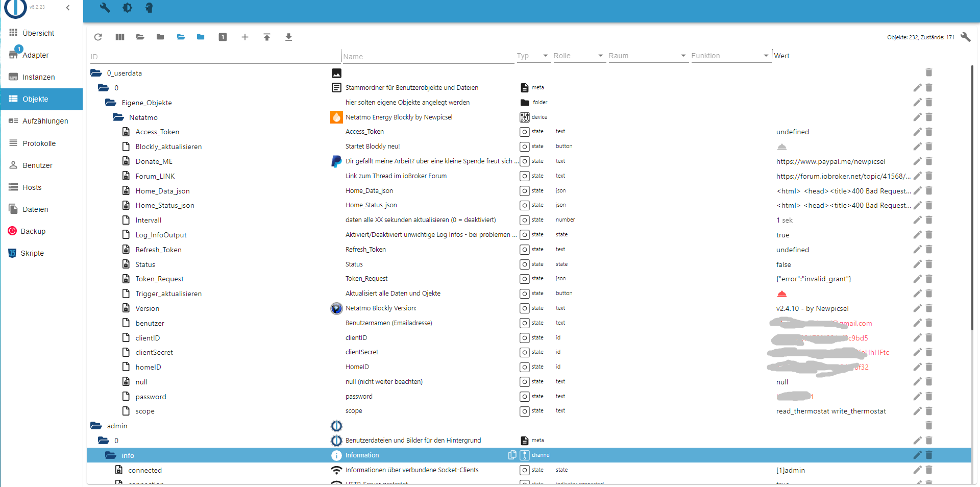Screen dimensions: 980x487
Task: Open the objects browser wrench icon near the object count
Action: [x=965, y=37]
